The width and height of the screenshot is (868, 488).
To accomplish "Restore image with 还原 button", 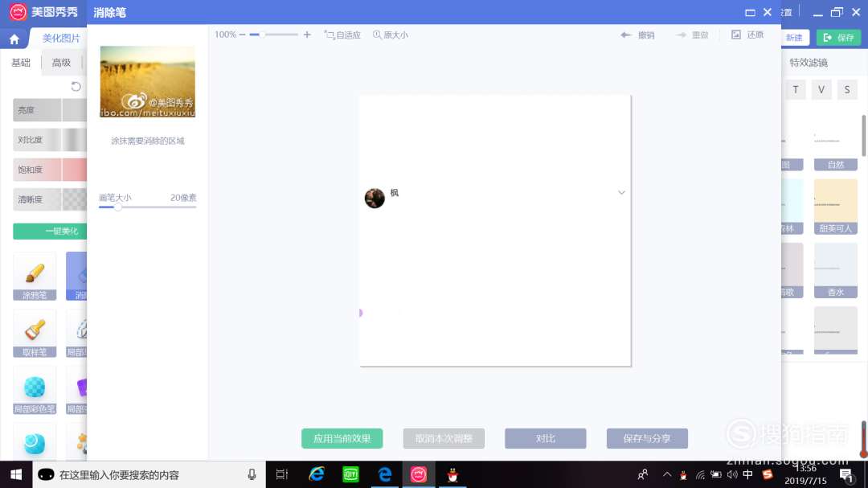I will [x=747, y=35].
